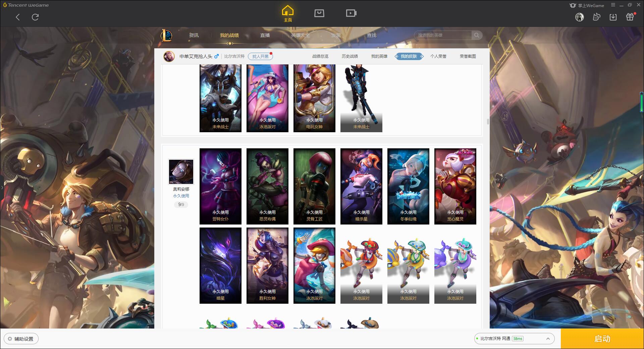
Task: Click the League of Legends logo
Action: [166, 35]
